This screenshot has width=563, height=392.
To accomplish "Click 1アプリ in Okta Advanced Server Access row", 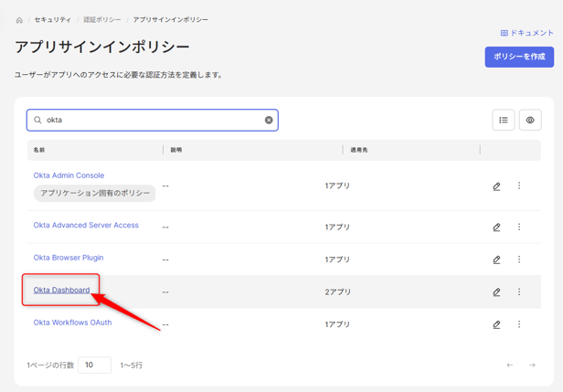I will (337, 227).
